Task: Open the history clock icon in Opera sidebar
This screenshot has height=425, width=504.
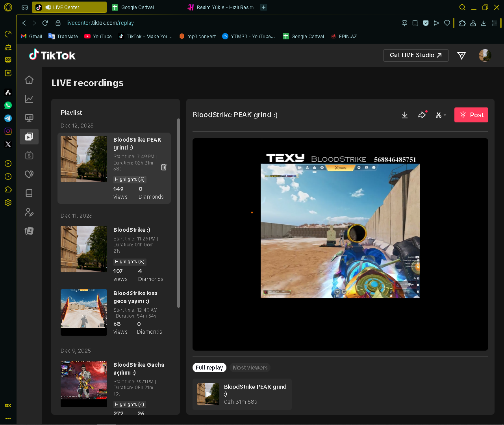Action: pos(8,177)
